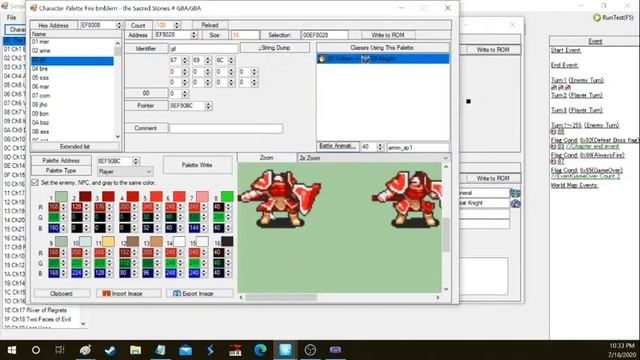Open the 2x Zoom dropdown

pos(374,158)
